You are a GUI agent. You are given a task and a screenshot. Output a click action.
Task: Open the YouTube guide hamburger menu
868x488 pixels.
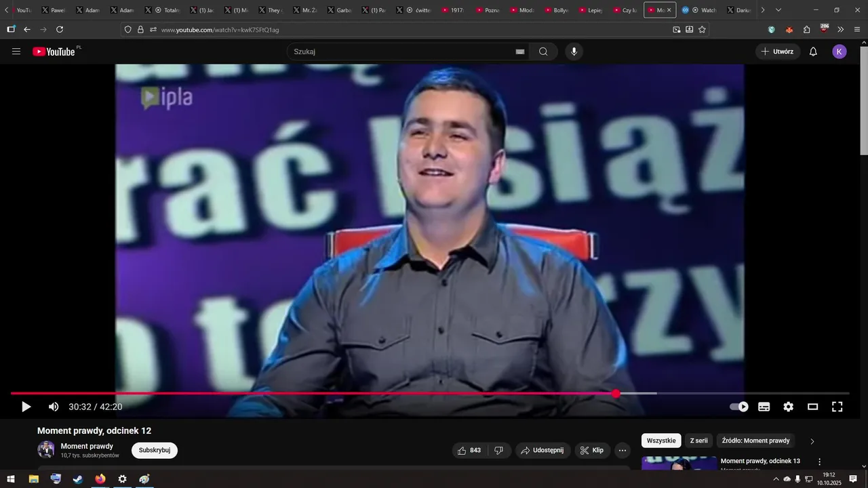16,52
